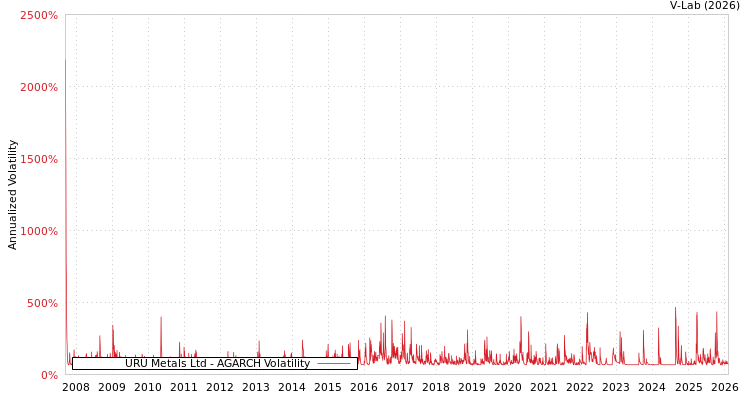Click the red line sample in legend

click(334, 364)
